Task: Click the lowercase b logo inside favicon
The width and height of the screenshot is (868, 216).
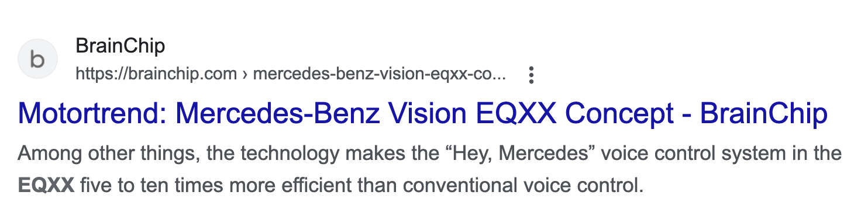Action: point(38,60)
